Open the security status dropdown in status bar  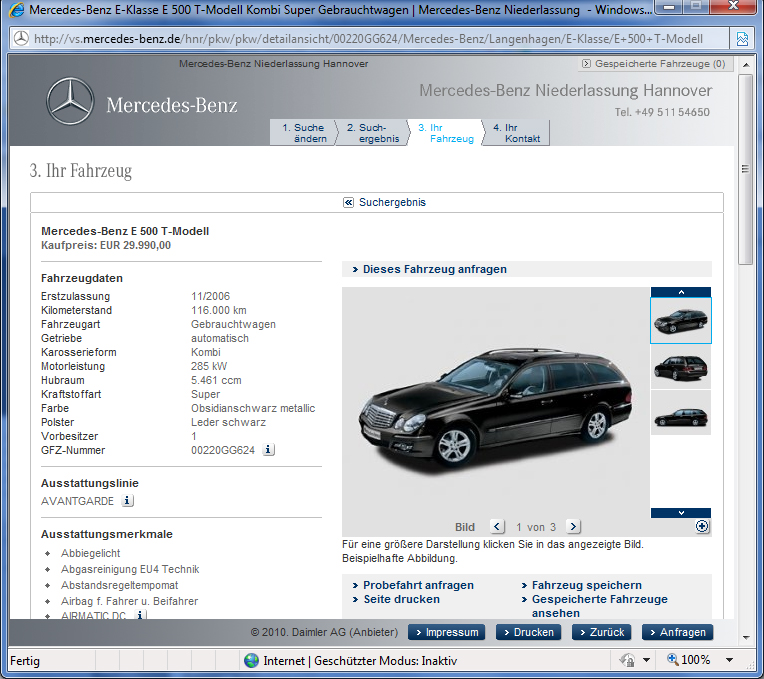pyautogui.click(x=647, y=660)
